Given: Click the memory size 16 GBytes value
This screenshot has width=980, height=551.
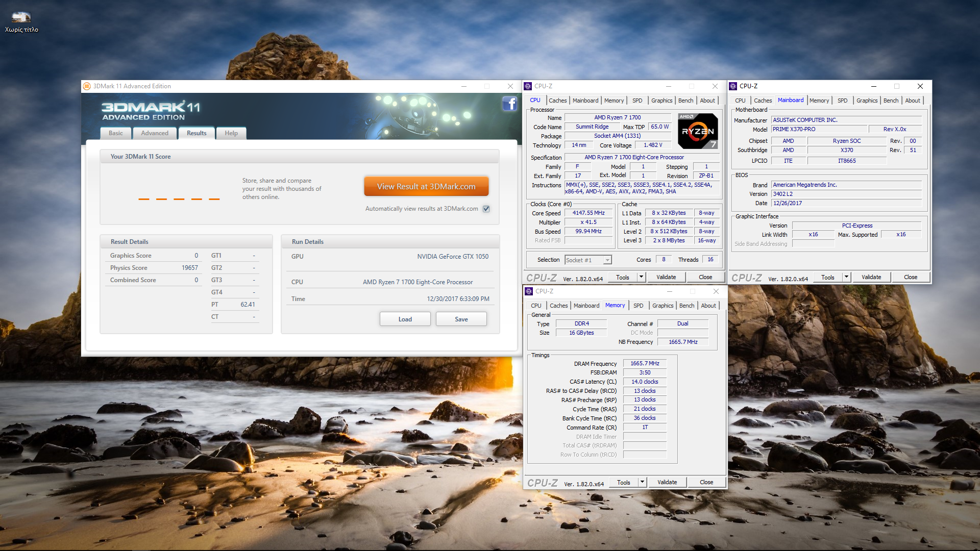Looking at the screenshot, I should click(x=581, y=333).
